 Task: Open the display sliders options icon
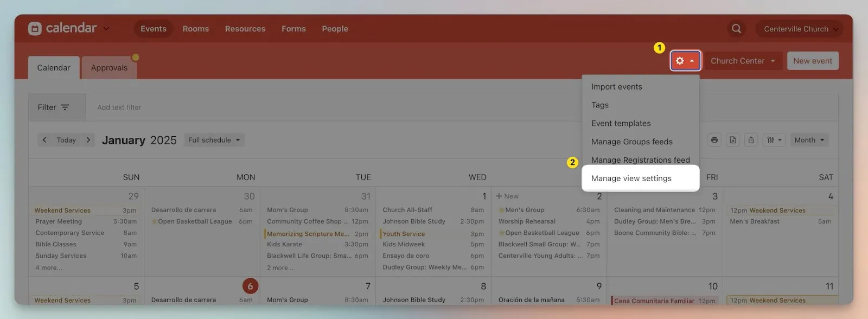point(774,140)
